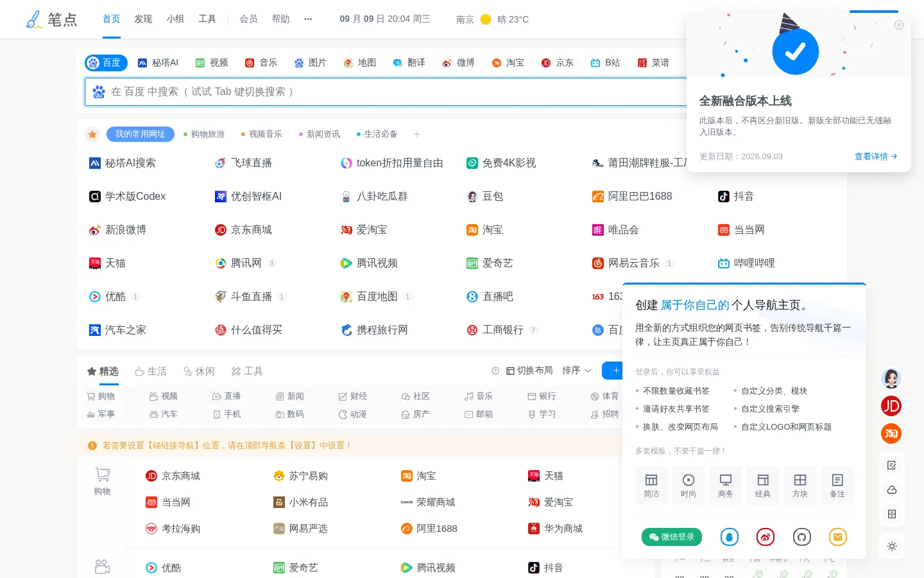Screen dimensions: 924x578
Task: Click the green 微信登录 button
Action: point(672,537)
